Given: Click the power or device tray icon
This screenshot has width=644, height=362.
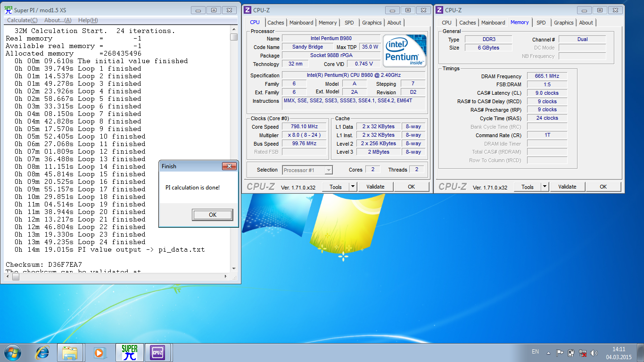Looking at the screenshot, I should coord(571,353).
